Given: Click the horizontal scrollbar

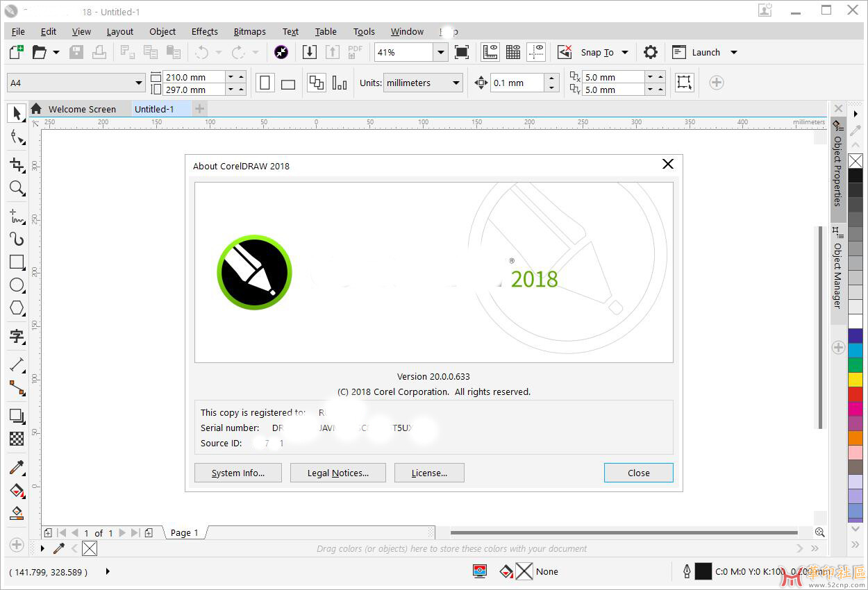Looking at the screenshot, I should pos(624,533).
